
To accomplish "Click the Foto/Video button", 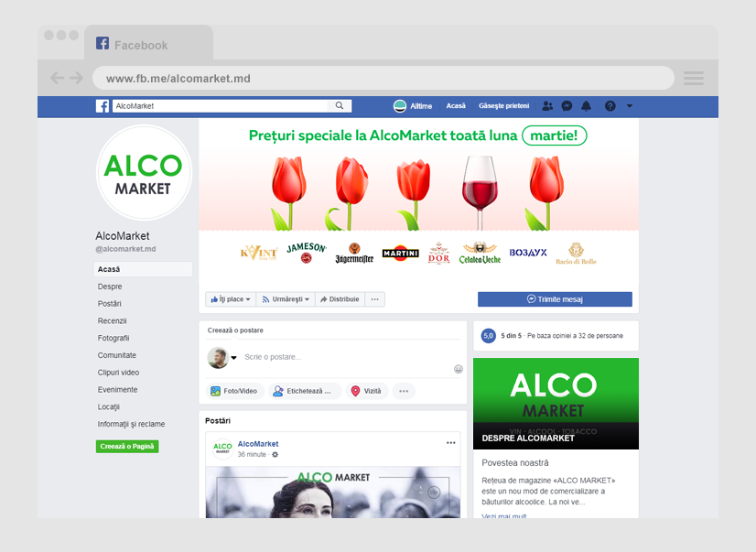I will click(235, 391).
